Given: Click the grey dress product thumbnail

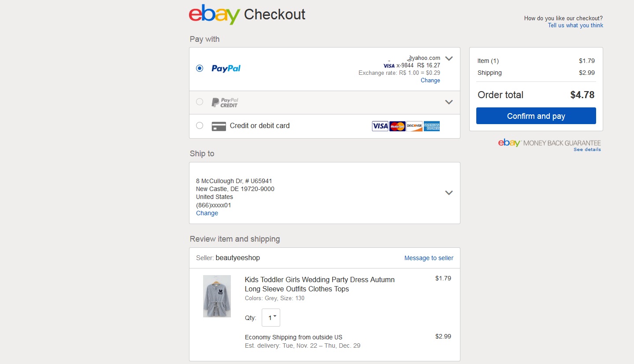Looking at the screenshot, I should coord(217,296).
